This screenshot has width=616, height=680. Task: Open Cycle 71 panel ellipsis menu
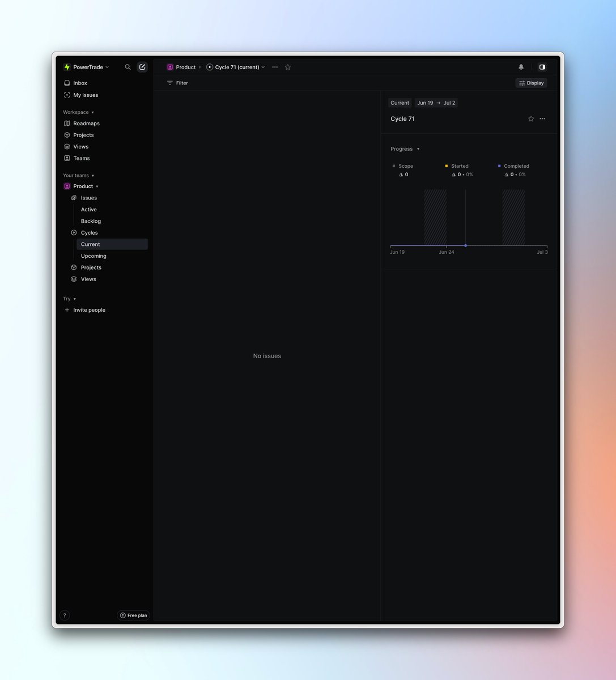pos(542,119)
